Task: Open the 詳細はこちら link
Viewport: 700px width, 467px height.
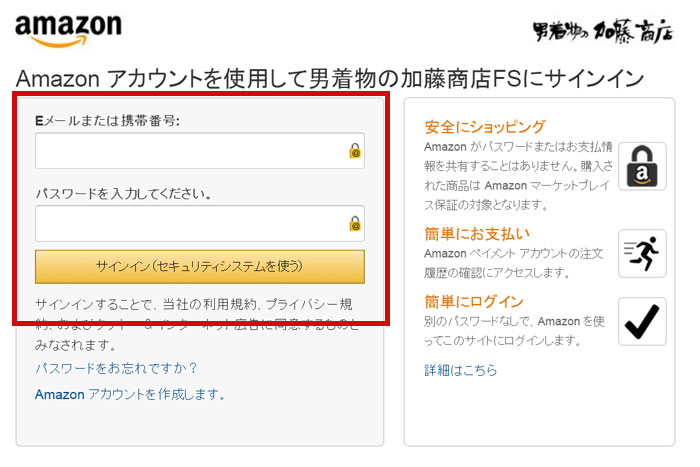Action: [460, 370]
